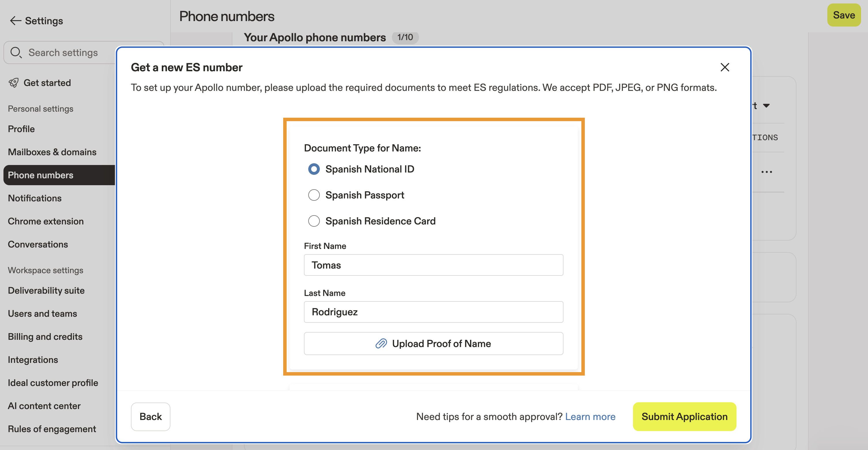Screen dimensions: 868x450
Task: Select Spanish National ID radio button
Action: coord(314,169)
